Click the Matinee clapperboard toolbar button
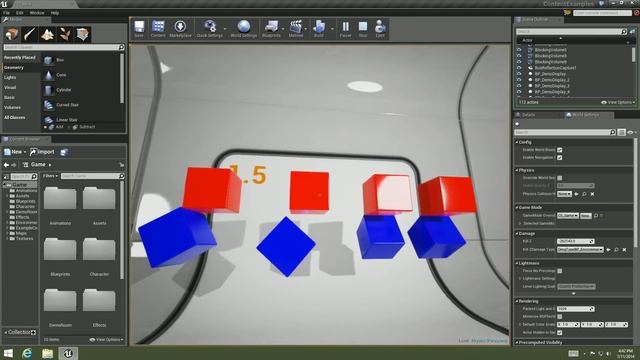The height and width of the screenshot is (360, 640). point(296,29)
